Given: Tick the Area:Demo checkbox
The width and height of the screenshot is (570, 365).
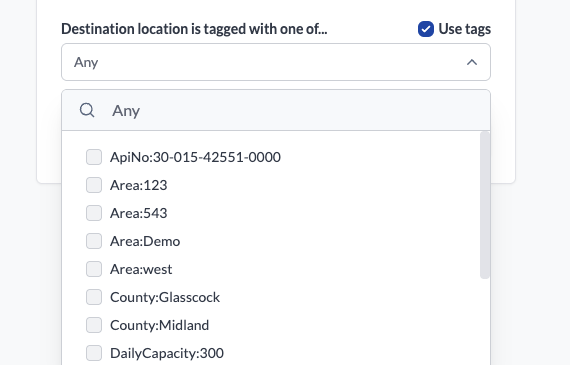Looking at the screenshot, I should 94,241.
